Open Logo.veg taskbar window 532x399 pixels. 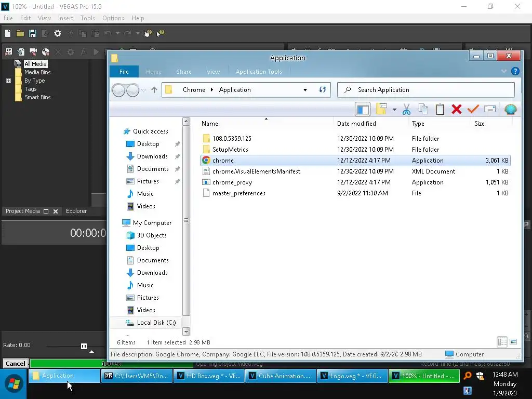tap(352, 376)
